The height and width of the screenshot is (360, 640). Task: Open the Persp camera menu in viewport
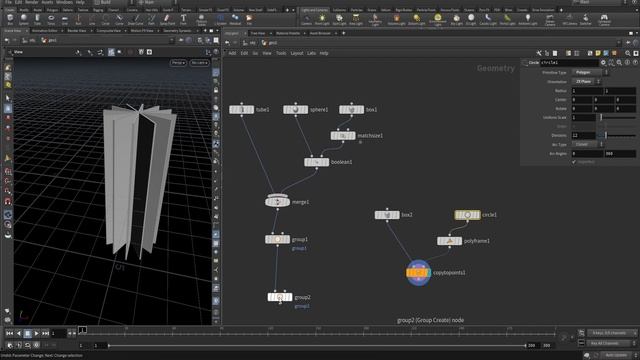click(178, 62)
